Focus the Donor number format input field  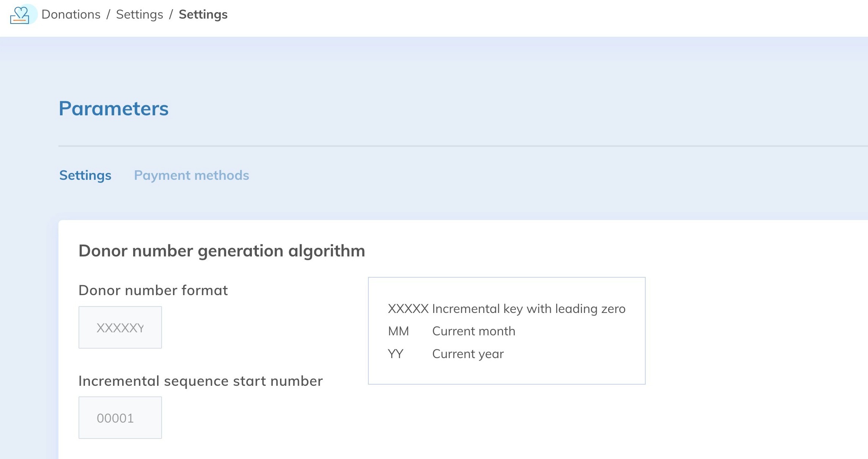[x=120, y=327]
